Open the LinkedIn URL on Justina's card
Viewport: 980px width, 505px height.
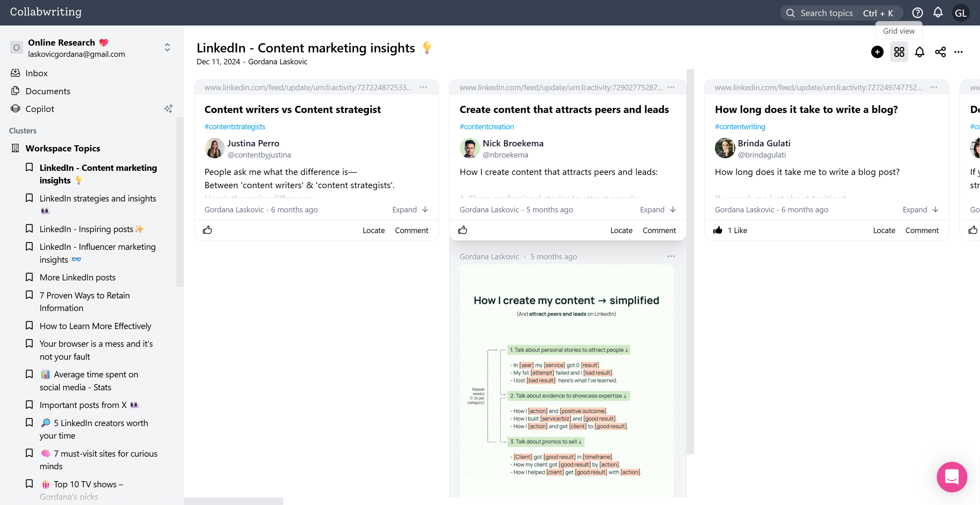(308, 87)
